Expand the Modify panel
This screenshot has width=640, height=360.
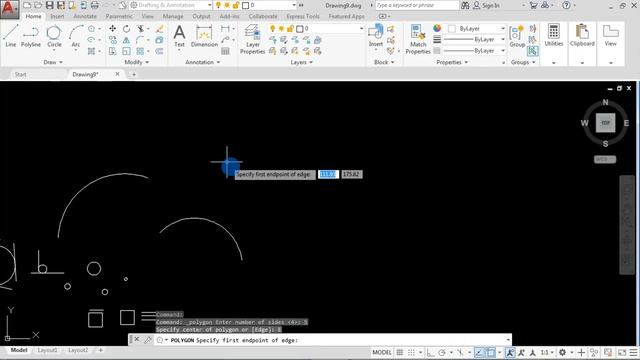(x=137, y=62)
